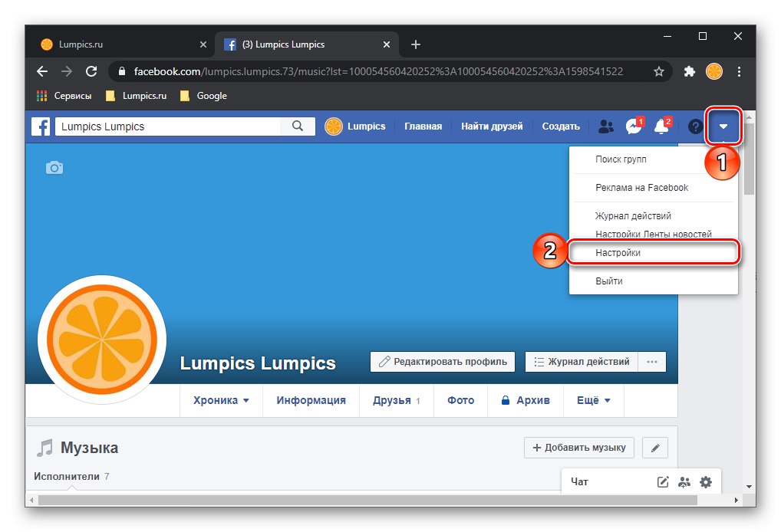Click the Добавить музыку button

[578, 448]
